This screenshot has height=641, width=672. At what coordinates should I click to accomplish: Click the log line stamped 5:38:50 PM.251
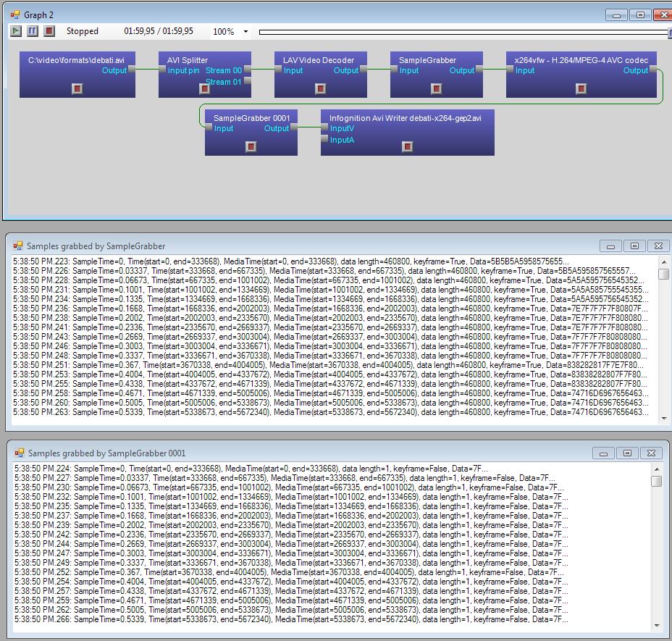pos(328,365)
